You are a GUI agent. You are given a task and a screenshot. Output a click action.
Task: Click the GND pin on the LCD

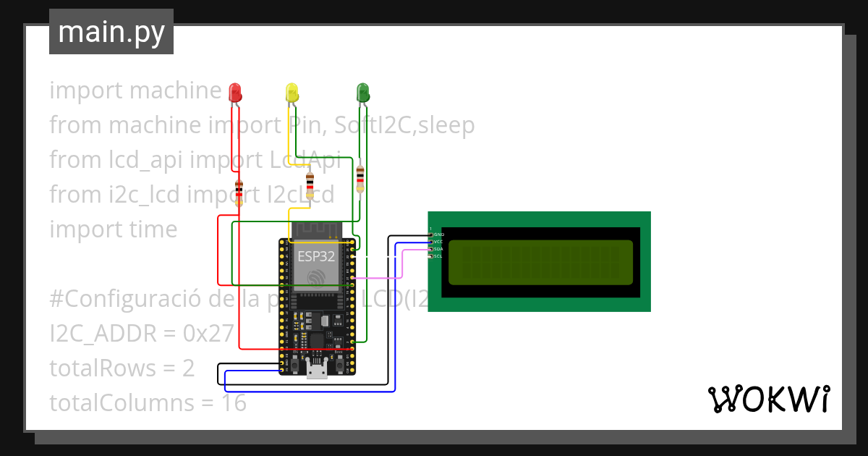point(431,235)
